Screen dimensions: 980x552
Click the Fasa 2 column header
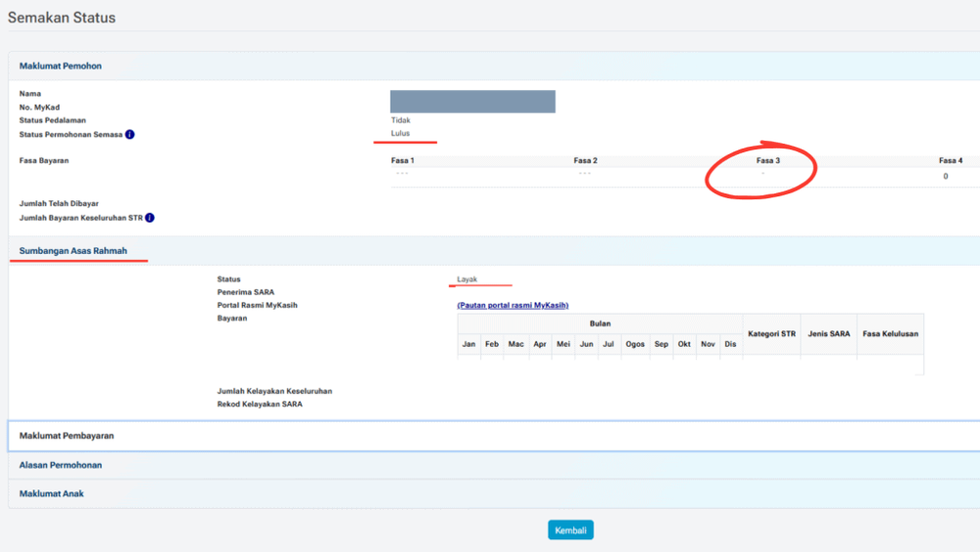tap(586, 161)
